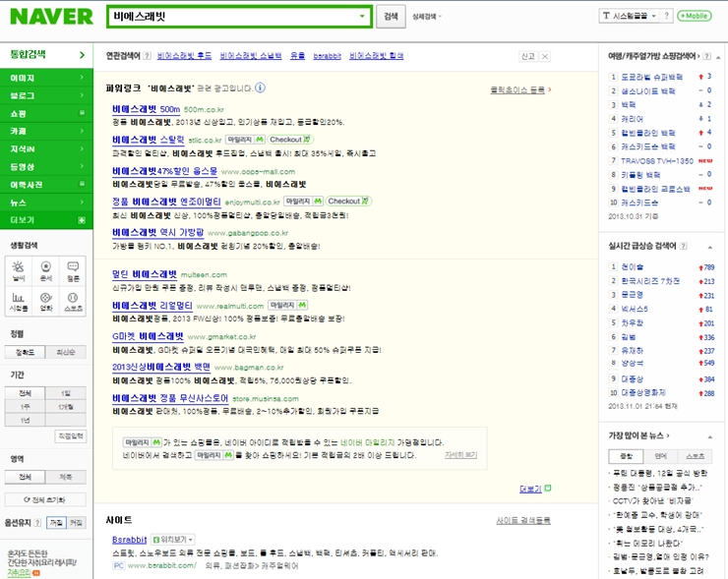Open the 뉴스 search category
The width and height of the screenshot is (728, 579).
coord(46,203)
